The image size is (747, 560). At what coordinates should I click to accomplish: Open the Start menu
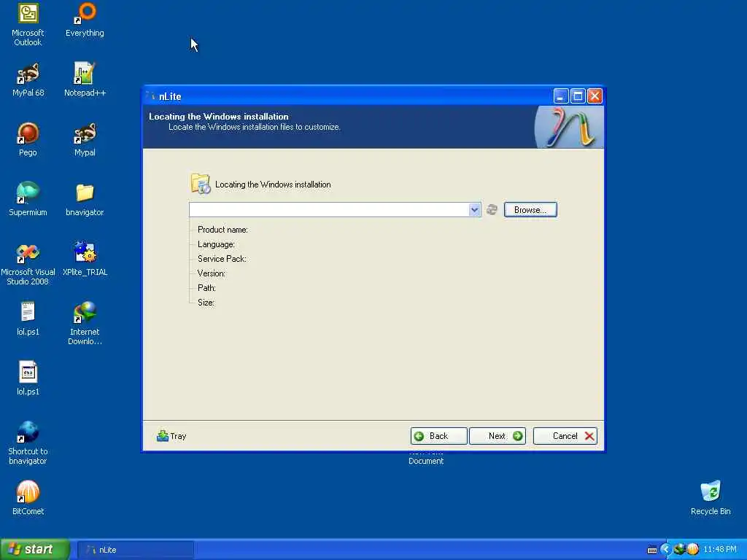[35, 549]
